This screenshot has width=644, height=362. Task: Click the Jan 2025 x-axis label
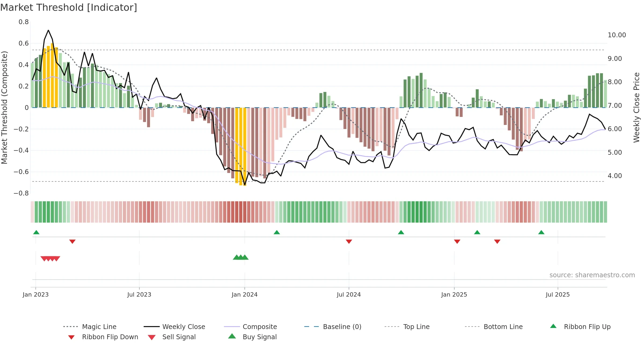click(454, 294)
